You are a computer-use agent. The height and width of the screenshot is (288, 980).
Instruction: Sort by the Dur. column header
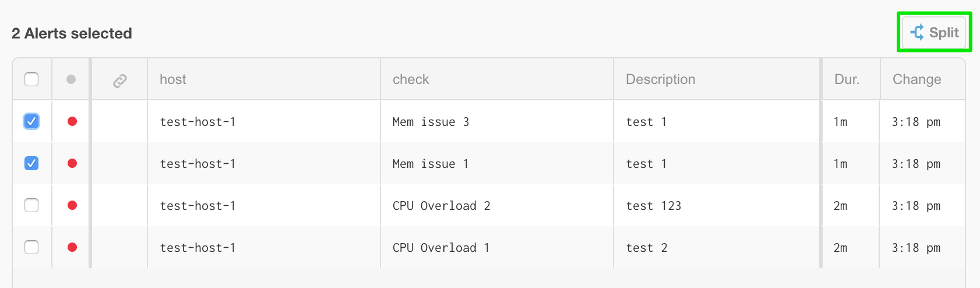[x=847, y=79]
